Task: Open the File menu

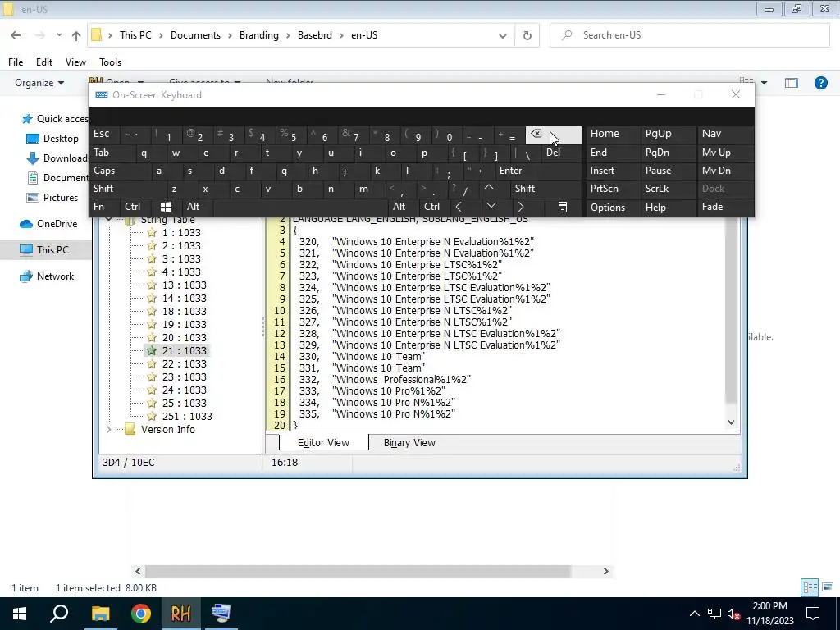Action: [16, 62]
